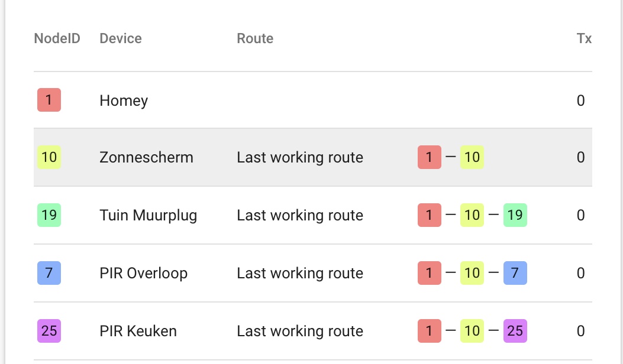Click blue NodeID badge 7 beside PIR Overloop
The height and width of the screenshot is (364, 623).
(49, 273)
